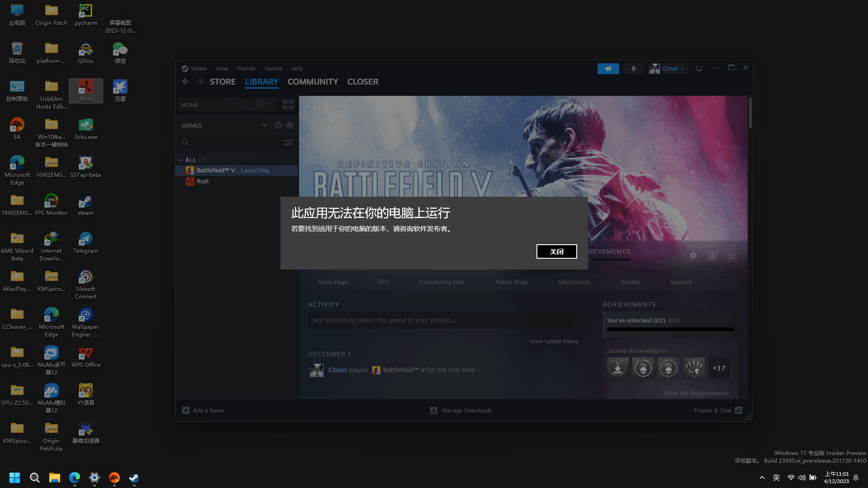Click the 30x skull locked achievement

(x=668, y=368)
